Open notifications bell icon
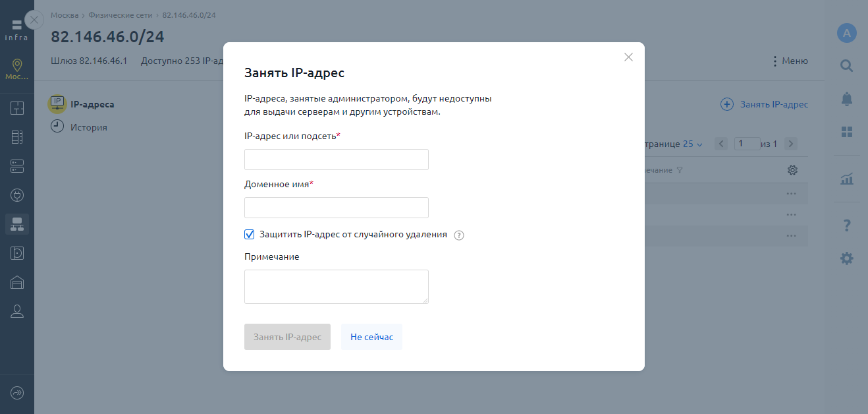The height and width of the screenshot is (414, 868). [x=846, y=99]
